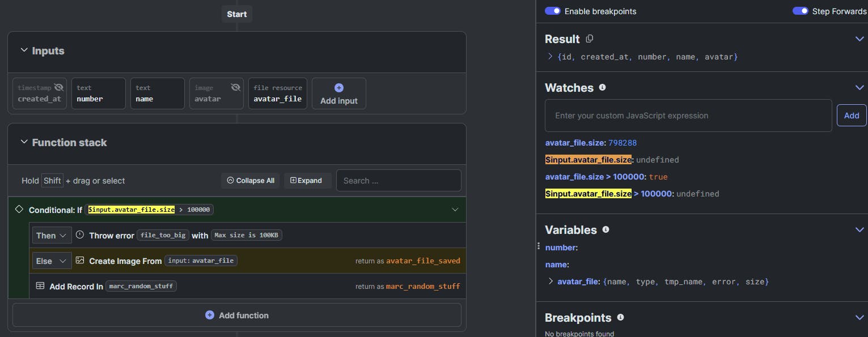Click the Max size is 100KB message
Screen dimensions: 868x337
coord(246,235)
